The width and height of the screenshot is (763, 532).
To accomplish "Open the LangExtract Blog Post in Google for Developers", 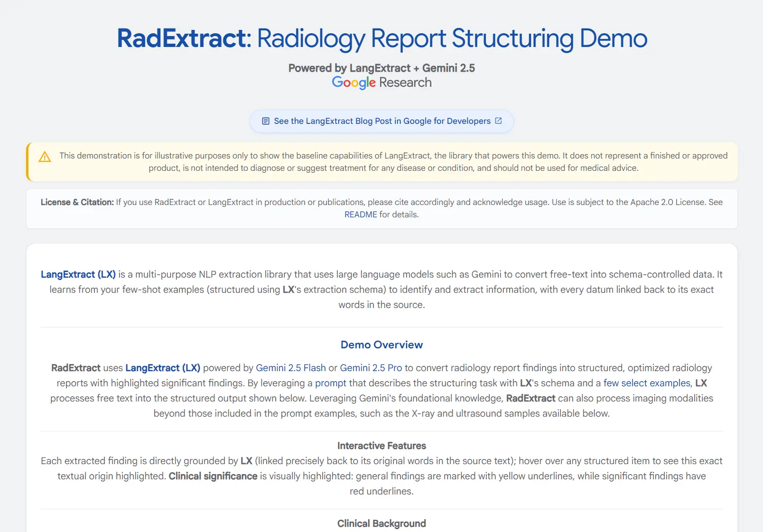I will pos(381,121).
